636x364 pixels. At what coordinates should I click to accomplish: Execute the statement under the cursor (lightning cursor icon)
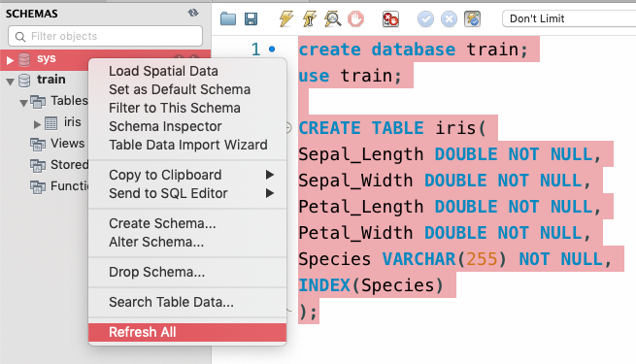point(310,18)
